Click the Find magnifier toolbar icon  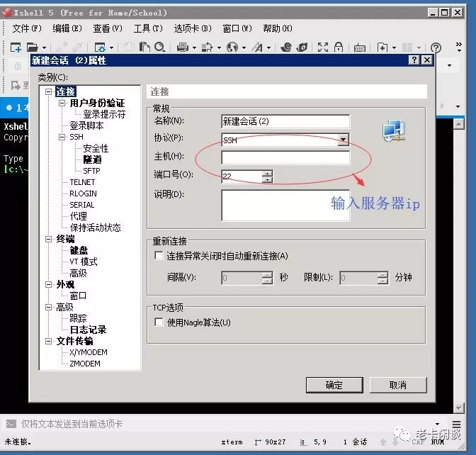(x=159, y=47)
